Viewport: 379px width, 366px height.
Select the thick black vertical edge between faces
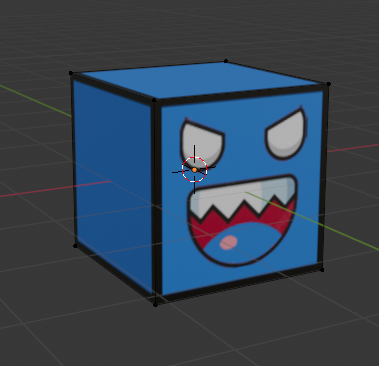coord(156,200)
